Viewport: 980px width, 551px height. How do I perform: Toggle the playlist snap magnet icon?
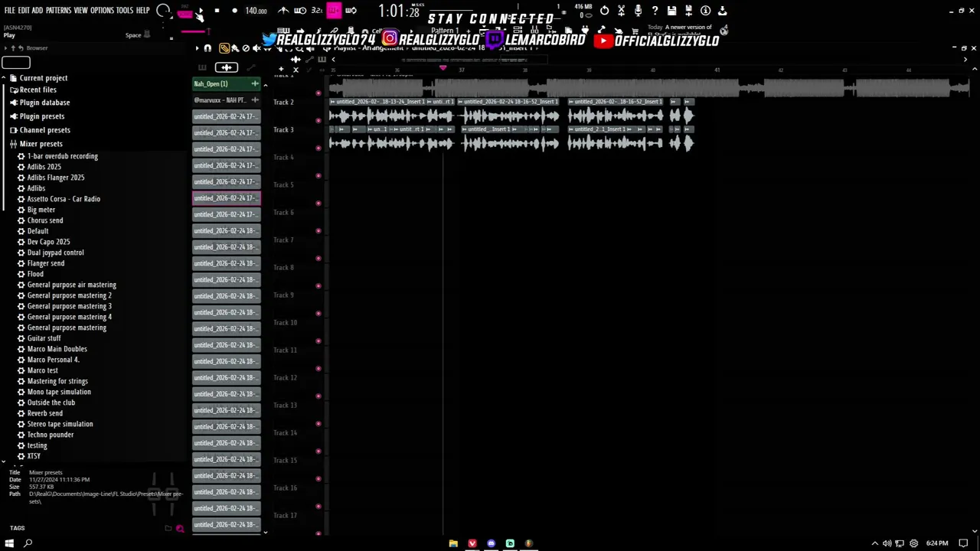click(x=207, y=48)
